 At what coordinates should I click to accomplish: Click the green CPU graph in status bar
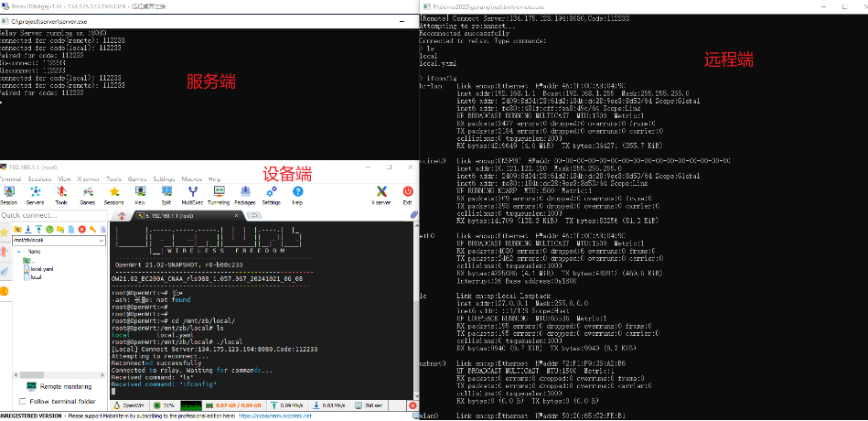pos(191,405)
